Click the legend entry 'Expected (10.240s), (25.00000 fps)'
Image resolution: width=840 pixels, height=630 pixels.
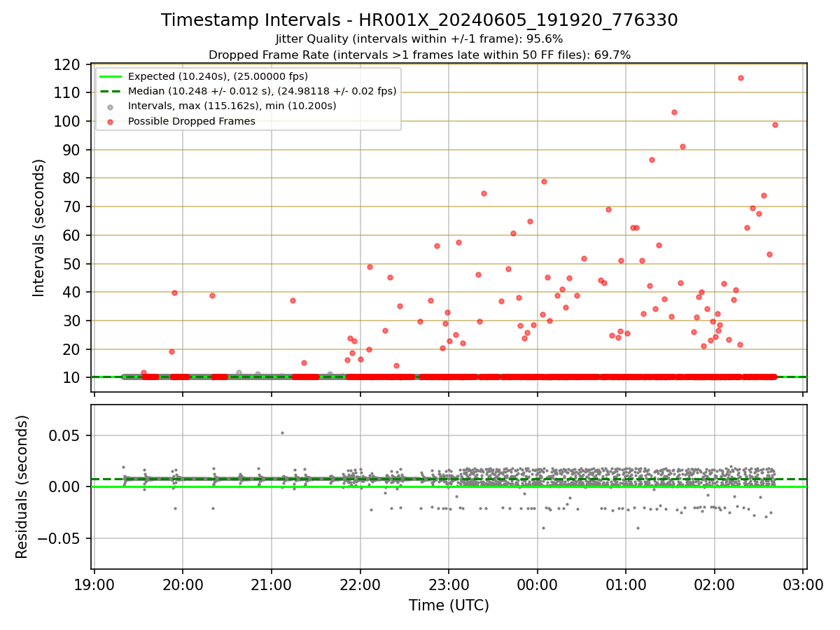(218, 76)
